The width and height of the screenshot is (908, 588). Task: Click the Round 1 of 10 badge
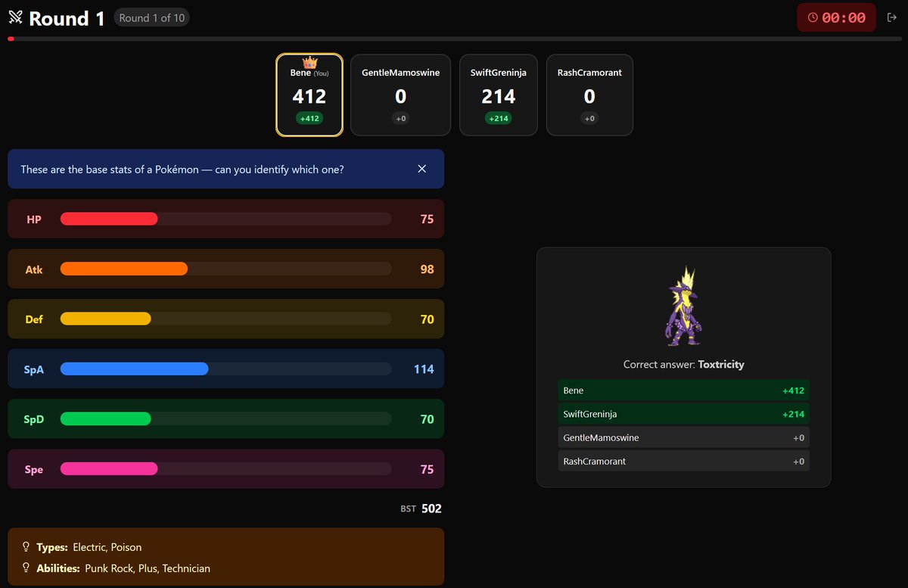pos(151,17)
